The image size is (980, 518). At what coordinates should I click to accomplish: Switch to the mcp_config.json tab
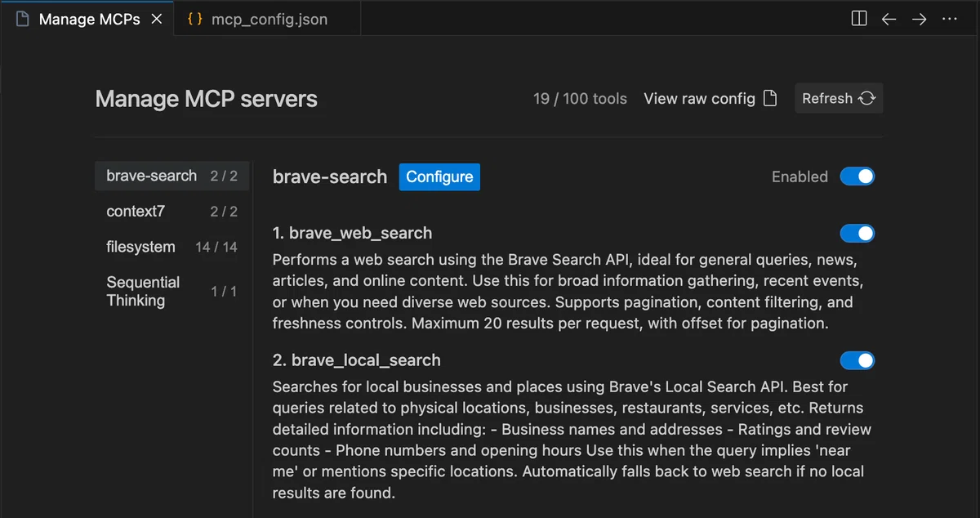click(x=267, y=19)
